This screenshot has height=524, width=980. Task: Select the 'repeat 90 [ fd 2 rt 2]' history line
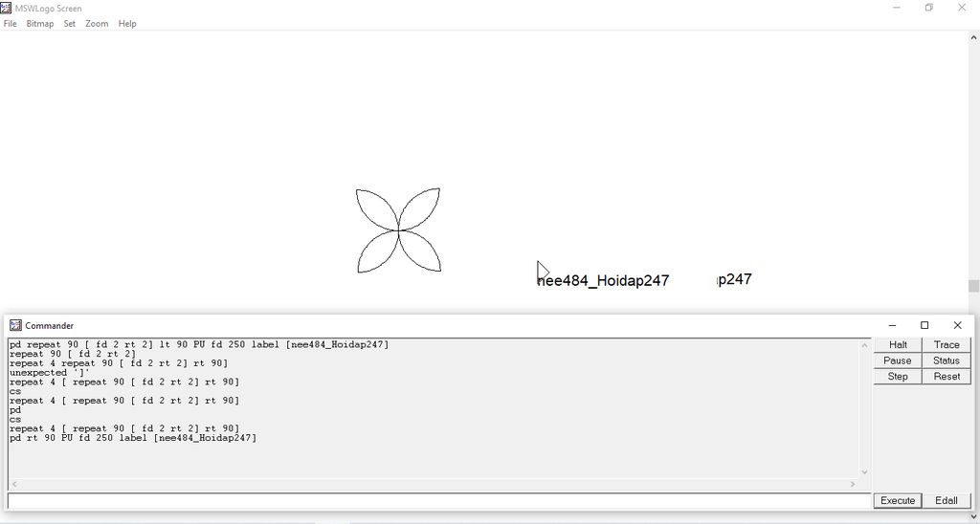tap(73, 354)
